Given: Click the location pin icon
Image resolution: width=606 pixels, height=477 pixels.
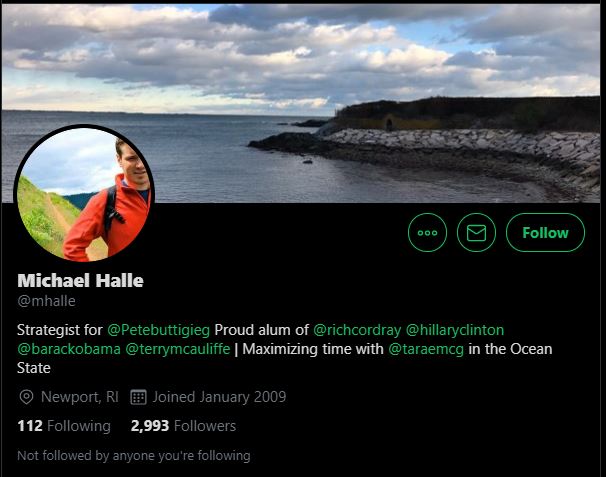Looking at the screenshot, I should point(26,397).
